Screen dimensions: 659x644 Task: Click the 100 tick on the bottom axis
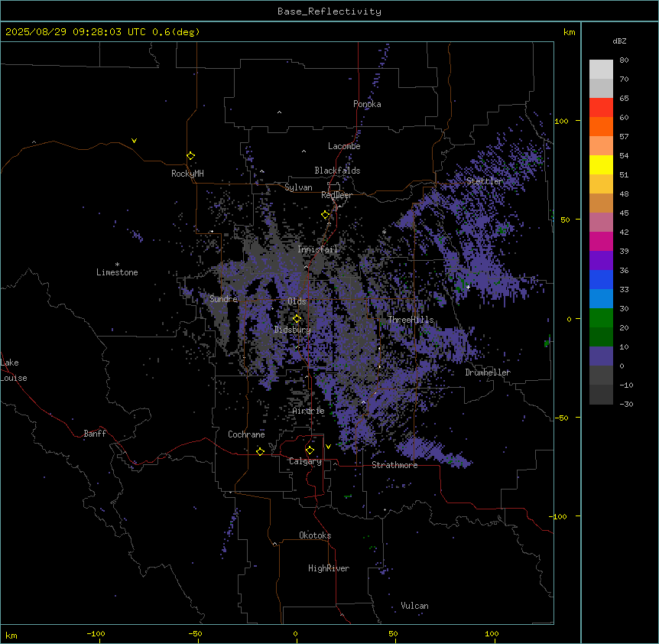click(492, 633)
